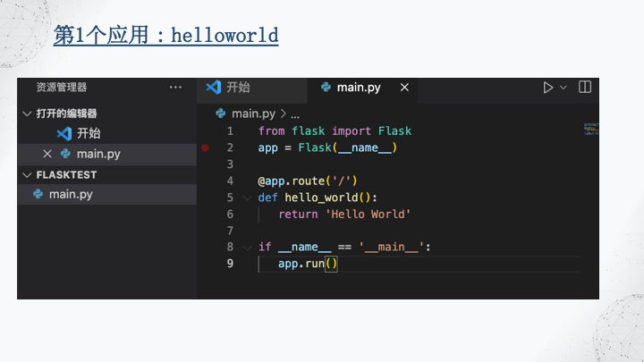
Task: Click the 资源管理器 panel title
Action: coord(62,88)
